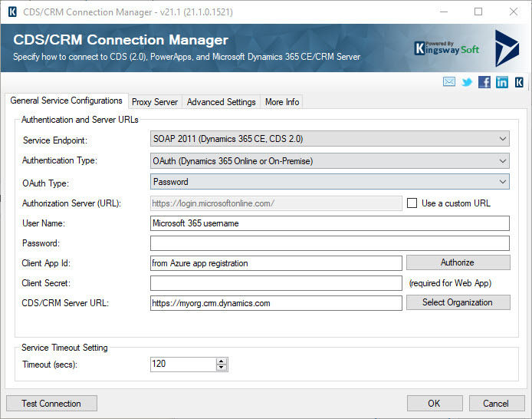Viewport: 532px width, 419px height.
Task: Click the Test Connection button
Action: coord(51,404)
